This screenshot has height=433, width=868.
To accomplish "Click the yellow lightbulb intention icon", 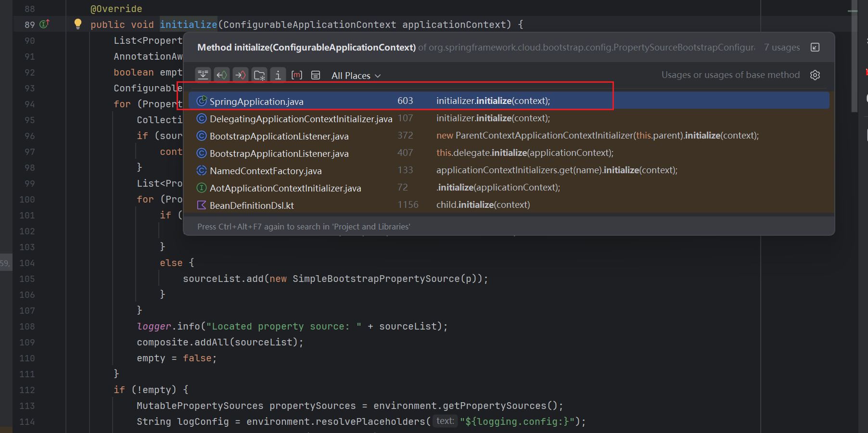I will pyautogui.click(x=77, y=24).
